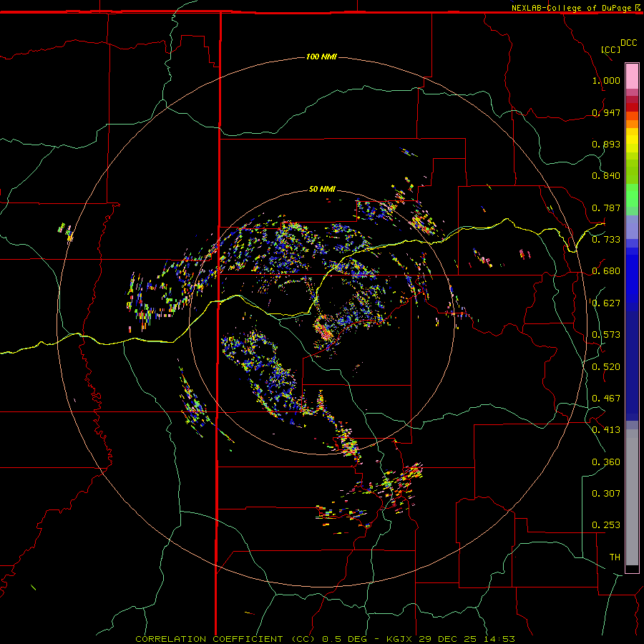
Task: Click the 0.947 scale value
Action: (x=606, y=112)
